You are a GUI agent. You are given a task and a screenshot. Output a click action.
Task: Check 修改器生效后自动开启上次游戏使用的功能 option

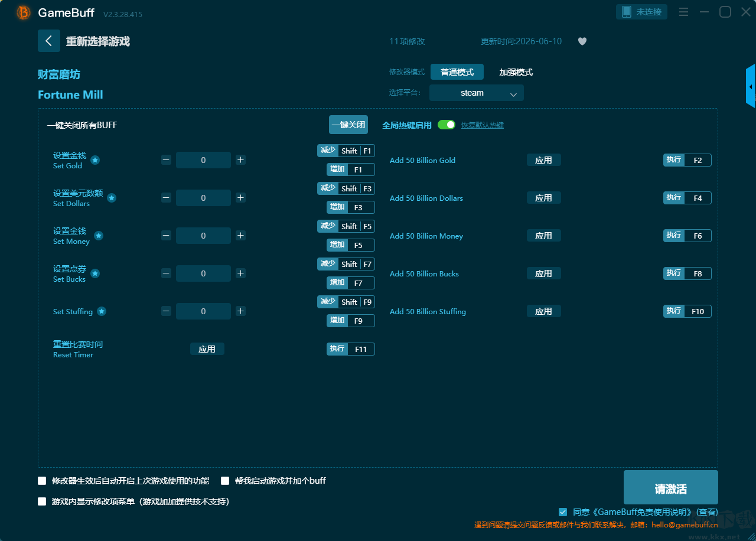tap(42, 481)
